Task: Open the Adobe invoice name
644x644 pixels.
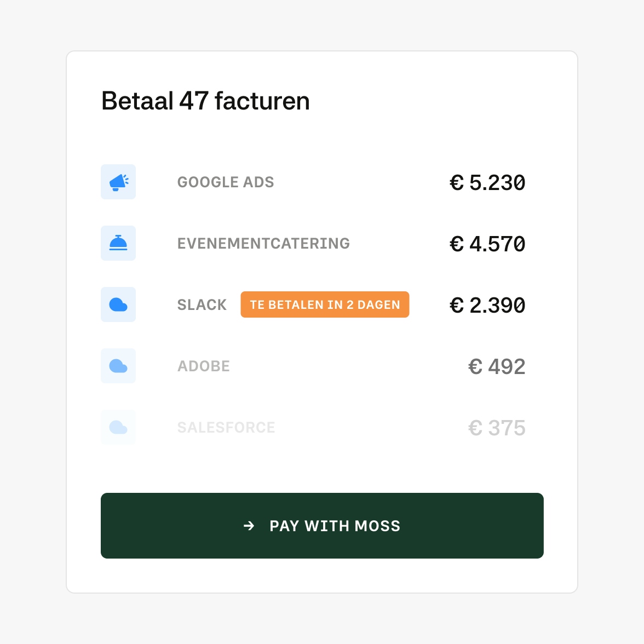Action: tap(204, 366)
